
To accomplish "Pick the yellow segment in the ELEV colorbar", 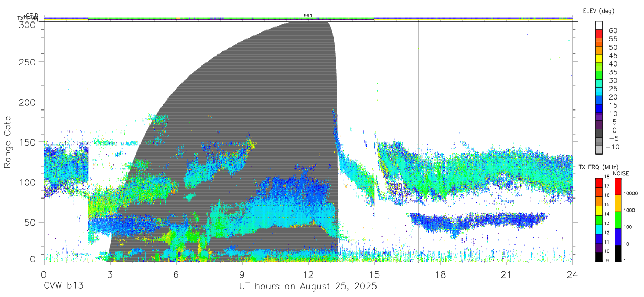I will 599,58.
